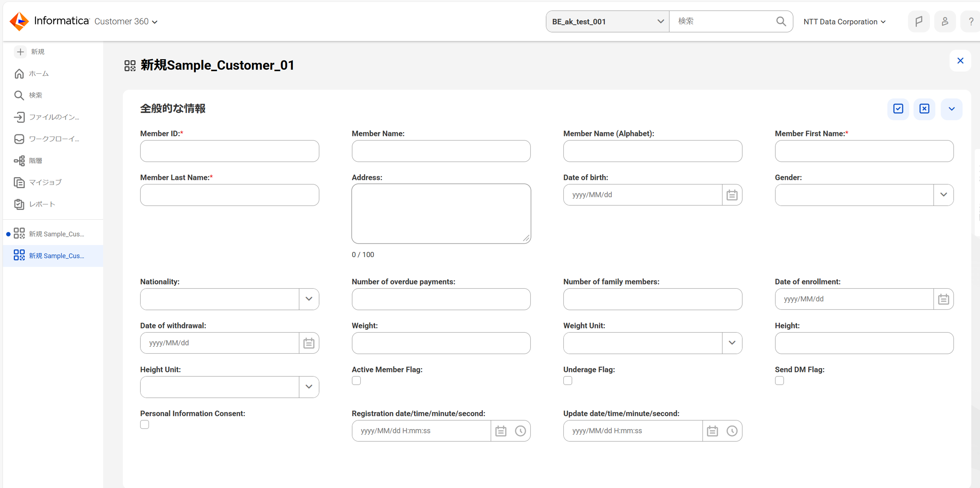Click into the Member ID input field
This screenshot has width=980, height=488.
click(x=229, y=151)
